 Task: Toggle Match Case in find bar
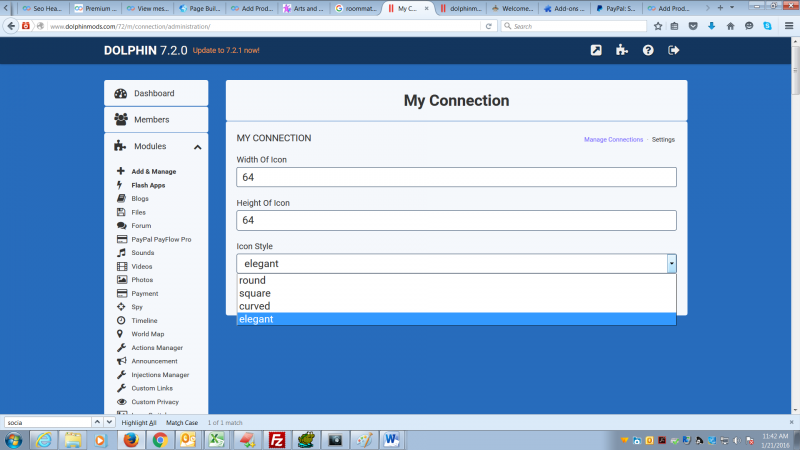point(182,422)
